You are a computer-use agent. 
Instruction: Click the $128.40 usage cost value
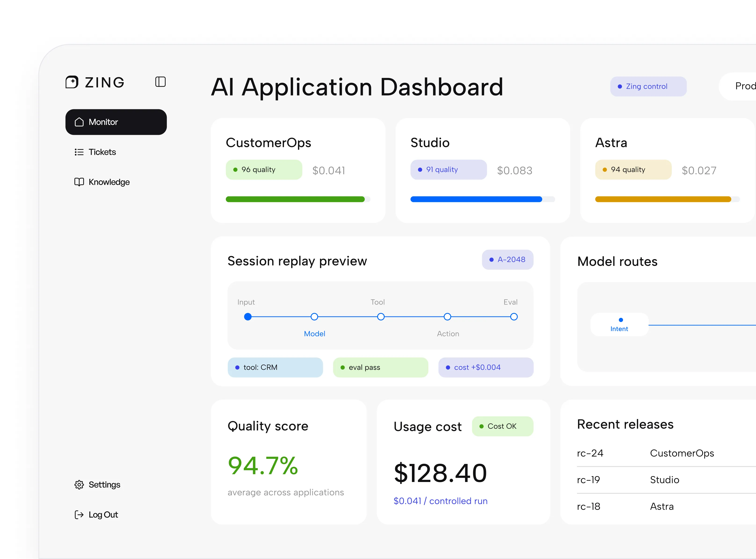440,473
